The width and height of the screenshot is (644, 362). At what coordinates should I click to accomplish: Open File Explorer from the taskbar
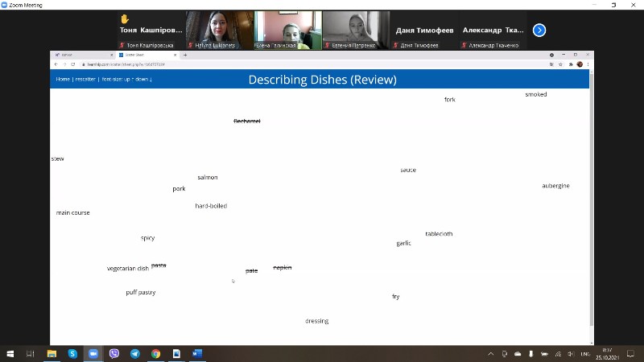52,353
